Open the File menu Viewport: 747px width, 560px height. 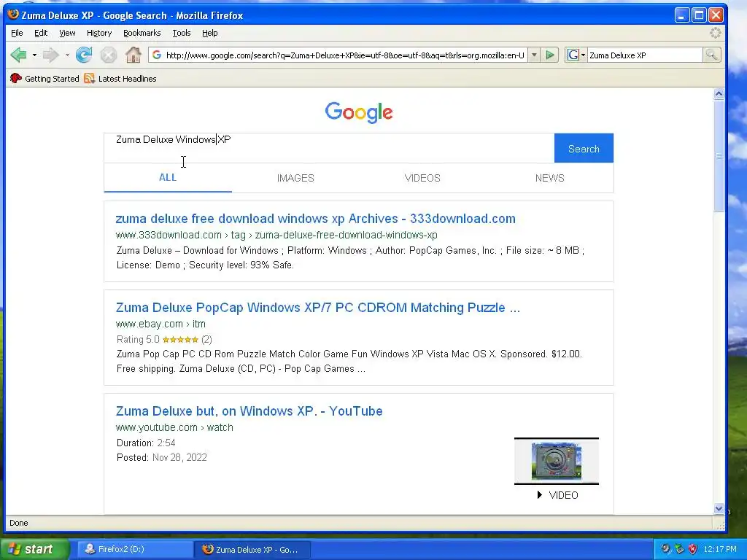click(x=17, y=33)
